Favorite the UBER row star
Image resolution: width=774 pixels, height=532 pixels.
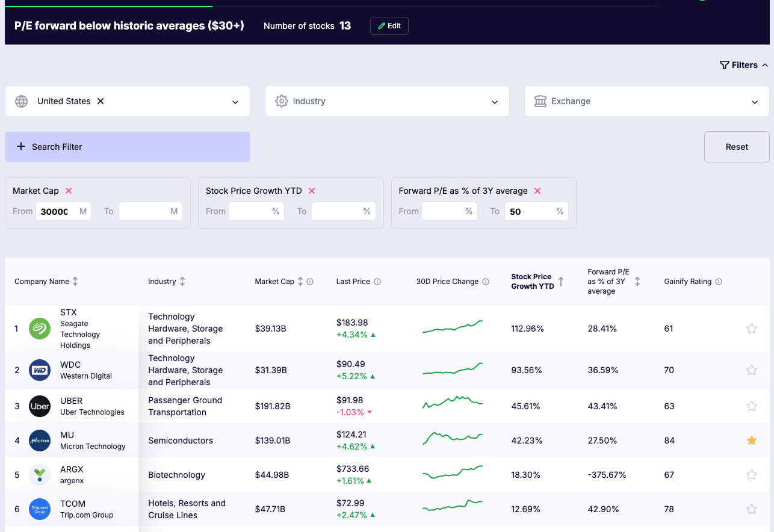[x=752, y=406]
